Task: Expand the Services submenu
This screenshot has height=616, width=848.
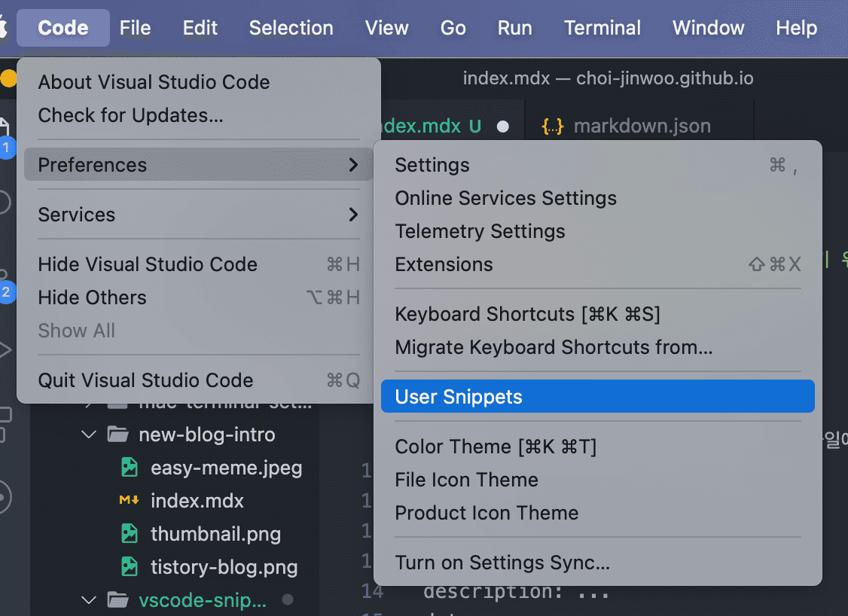Action: coord(77,215)
